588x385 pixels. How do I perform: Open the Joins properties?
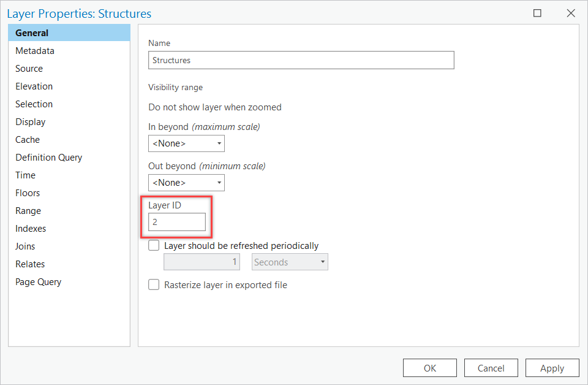25,246
